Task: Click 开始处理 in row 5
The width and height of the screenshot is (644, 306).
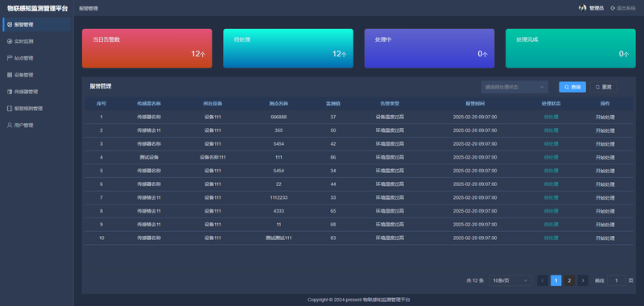Action: pos(605,171)
